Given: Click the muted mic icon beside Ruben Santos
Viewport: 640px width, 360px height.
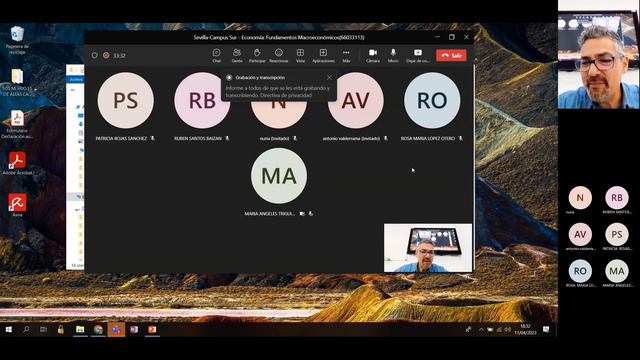Looking at the screenshot, I should coord(227,138).
